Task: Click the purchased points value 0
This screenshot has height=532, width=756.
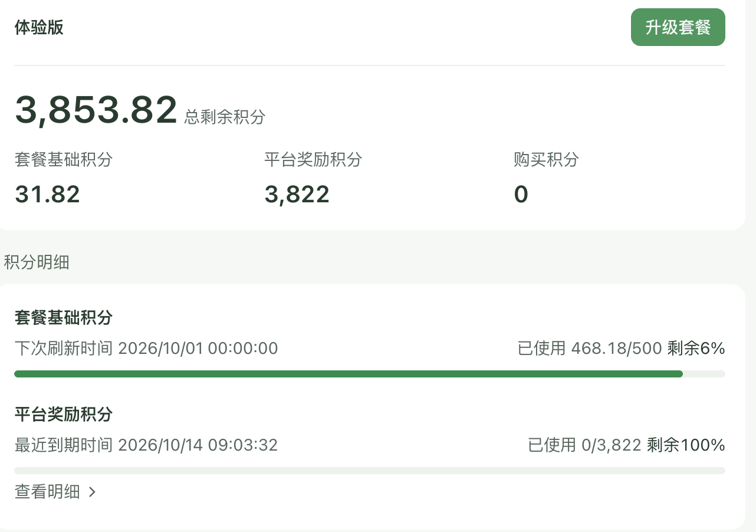Action: [x=521, y=194]
